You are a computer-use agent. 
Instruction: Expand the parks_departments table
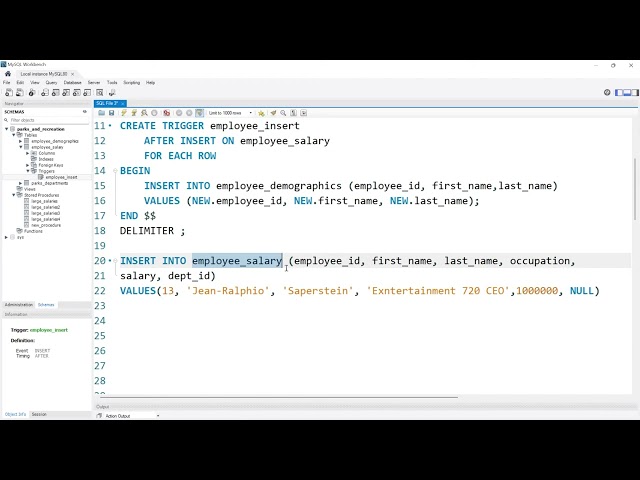21,183
